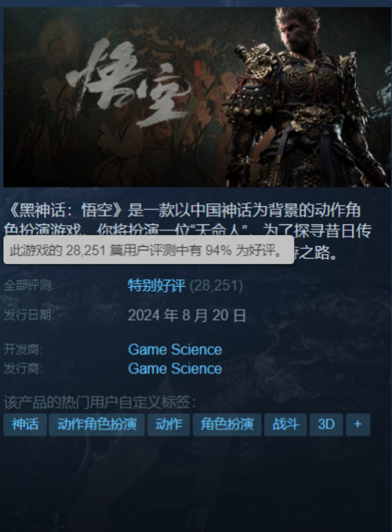Image resolution: width=392 pixels, height=532 pixels.
Task: Click the game description starting 《黑神话:悟空》
Action: click(188, 232)
